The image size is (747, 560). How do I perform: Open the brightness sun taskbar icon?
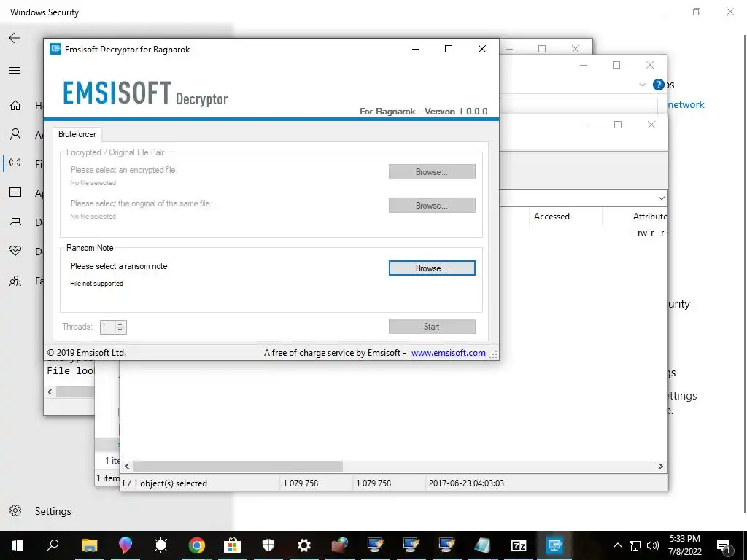click(160, 545)
